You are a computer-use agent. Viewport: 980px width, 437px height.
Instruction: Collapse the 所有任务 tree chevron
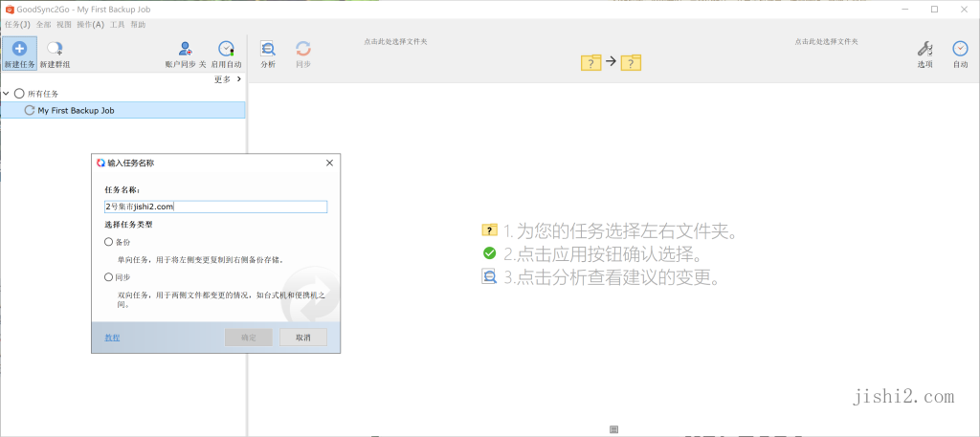click(6, 94)
